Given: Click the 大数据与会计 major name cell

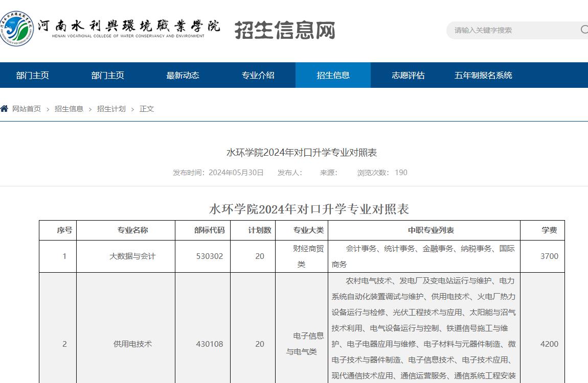Looking at the screenshot, I should point(126,256).
